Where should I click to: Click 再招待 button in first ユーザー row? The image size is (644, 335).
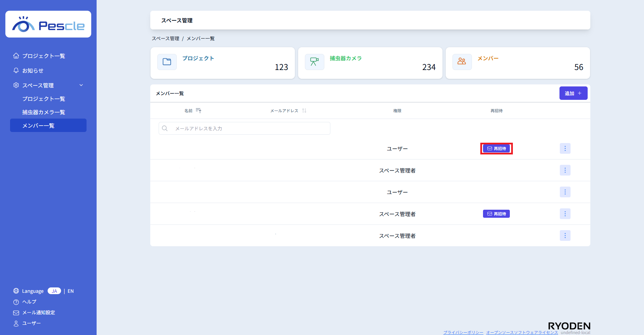coord(496,148)
